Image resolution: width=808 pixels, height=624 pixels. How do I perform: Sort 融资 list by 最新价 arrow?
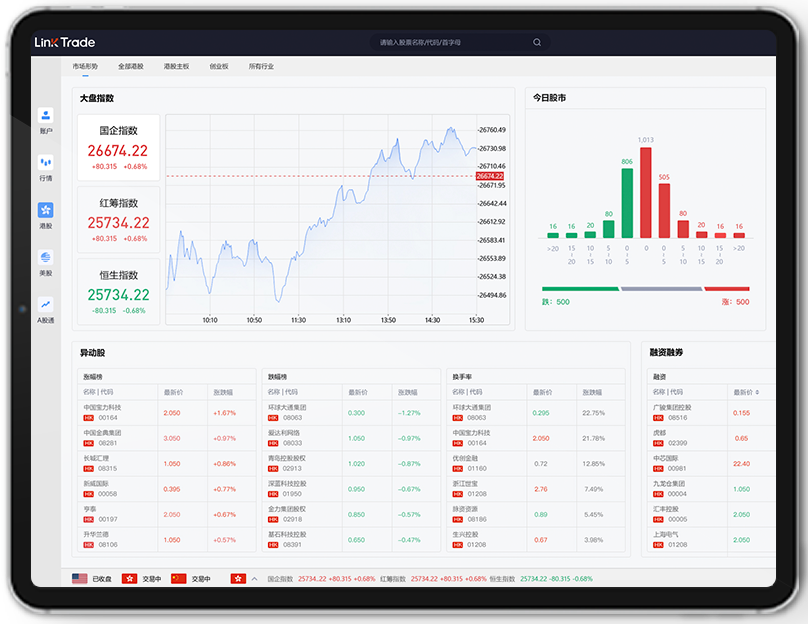point(757,393)
